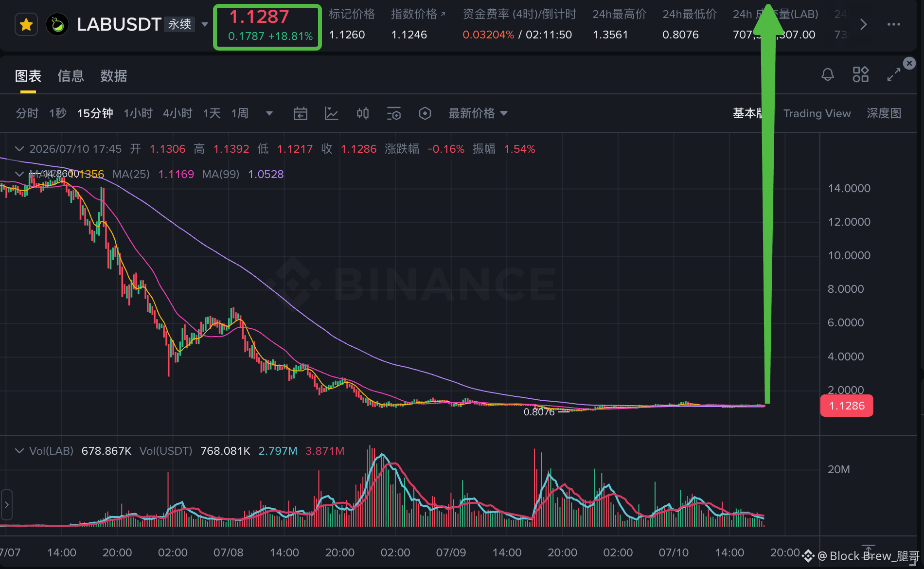Click the 07/10 date axis label
The width and height of the screenshot is (924, 569).
[674, 552]
